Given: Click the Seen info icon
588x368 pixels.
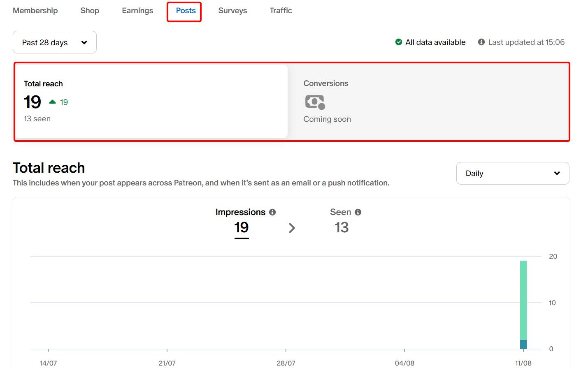Looking at the screenshot, I should tap(358, 212).
